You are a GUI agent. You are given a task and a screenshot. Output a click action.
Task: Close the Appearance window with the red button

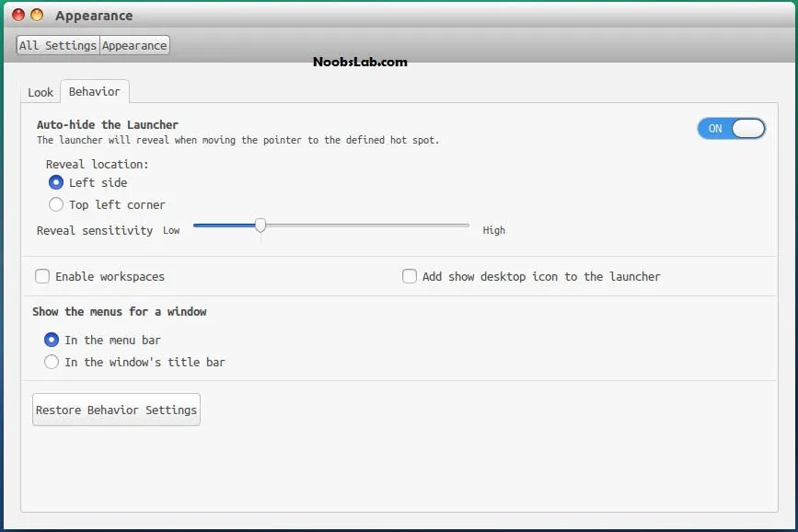(18, 15)
